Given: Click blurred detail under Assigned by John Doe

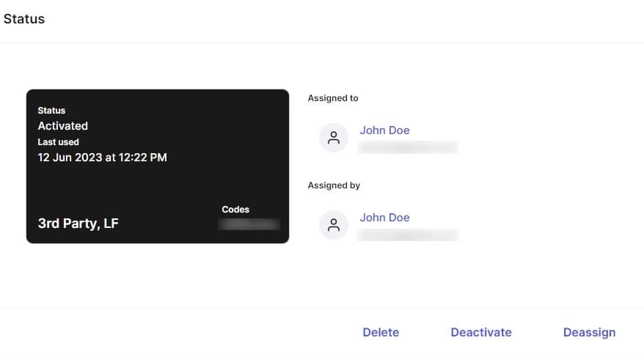Looking at the screenshot, I should (x=407, y=235).
